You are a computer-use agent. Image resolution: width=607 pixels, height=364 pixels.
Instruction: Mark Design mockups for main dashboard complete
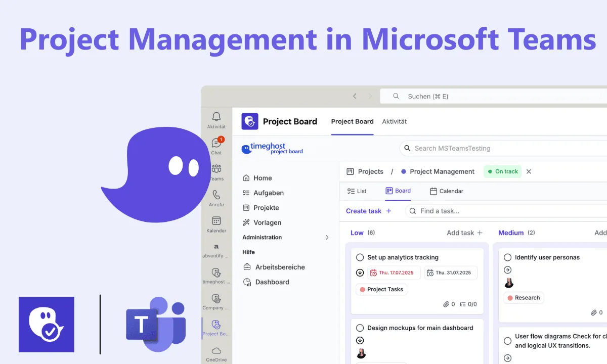(360, 328)
